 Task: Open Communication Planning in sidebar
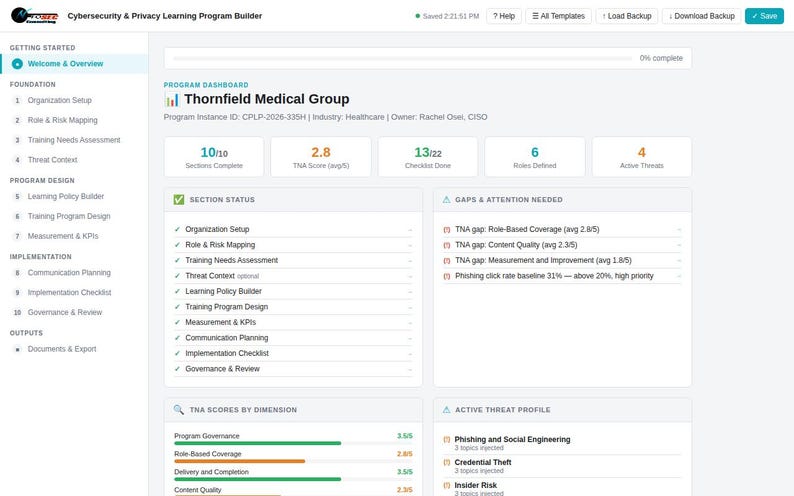coord(74,273)
